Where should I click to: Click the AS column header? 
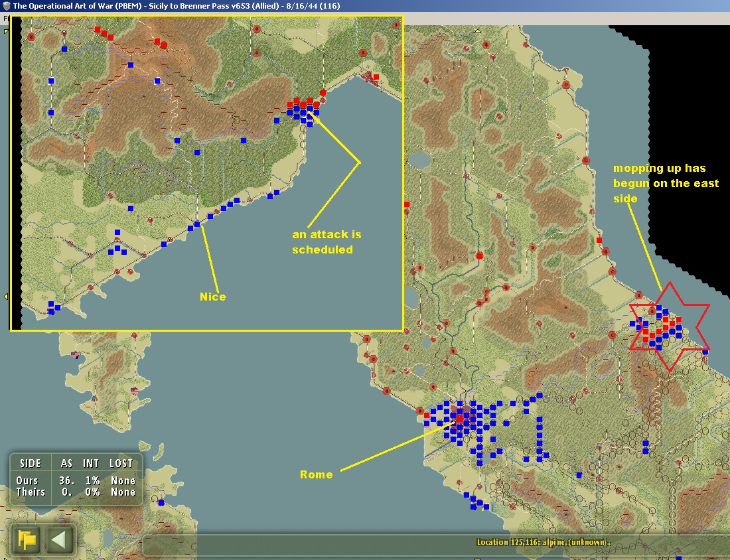click(66, 463)
